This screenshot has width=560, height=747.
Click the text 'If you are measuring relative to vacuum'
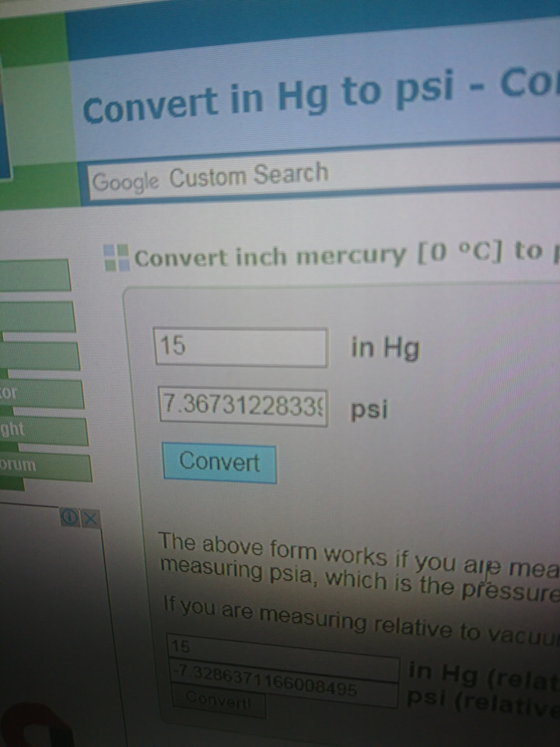[x=361, y=619]
